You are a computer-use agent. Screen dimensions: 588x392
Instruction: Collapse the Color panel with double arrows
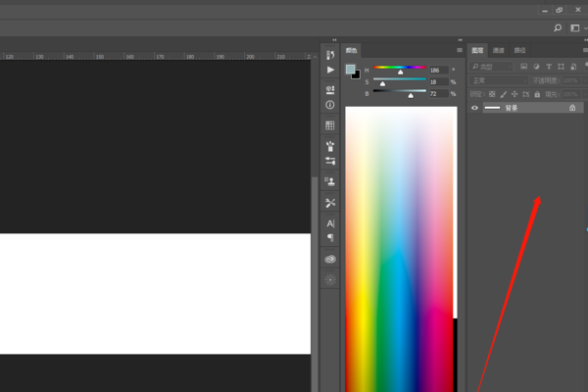[x=461, y=40]
